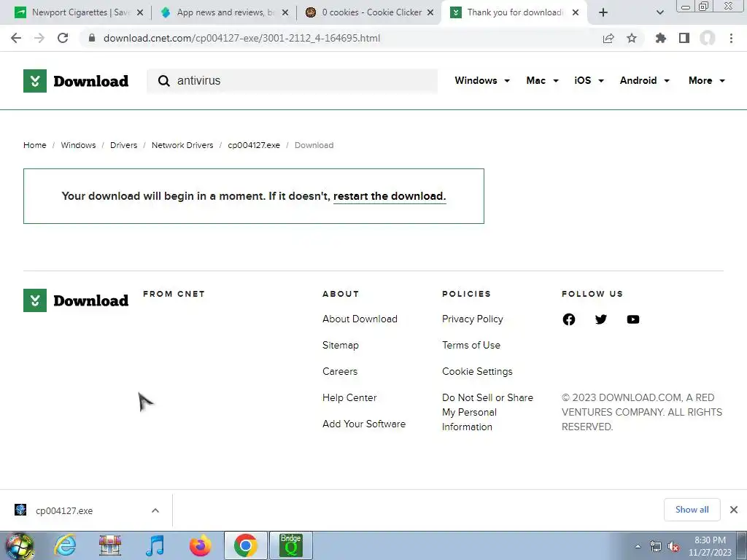Open the Help Center link
Image resolution: width=747 pixels, height=560 pixels.
[349, 397]
